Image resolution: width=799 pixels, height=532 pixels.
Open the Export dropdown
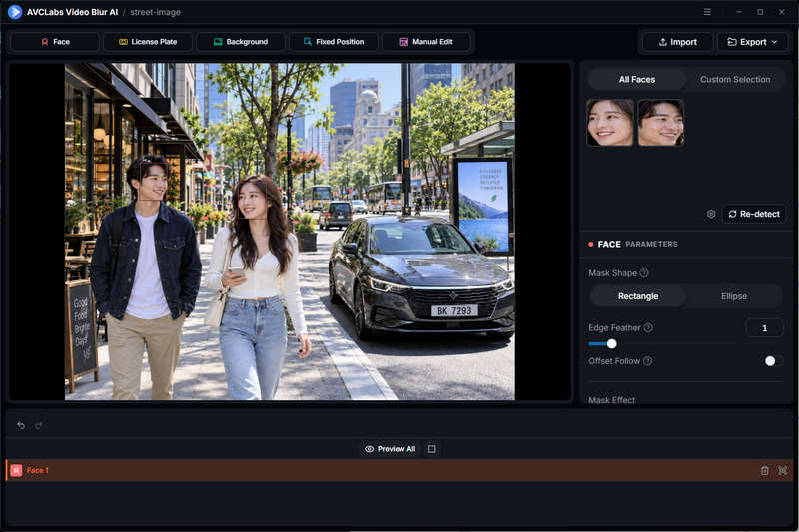tap(752, 42)
